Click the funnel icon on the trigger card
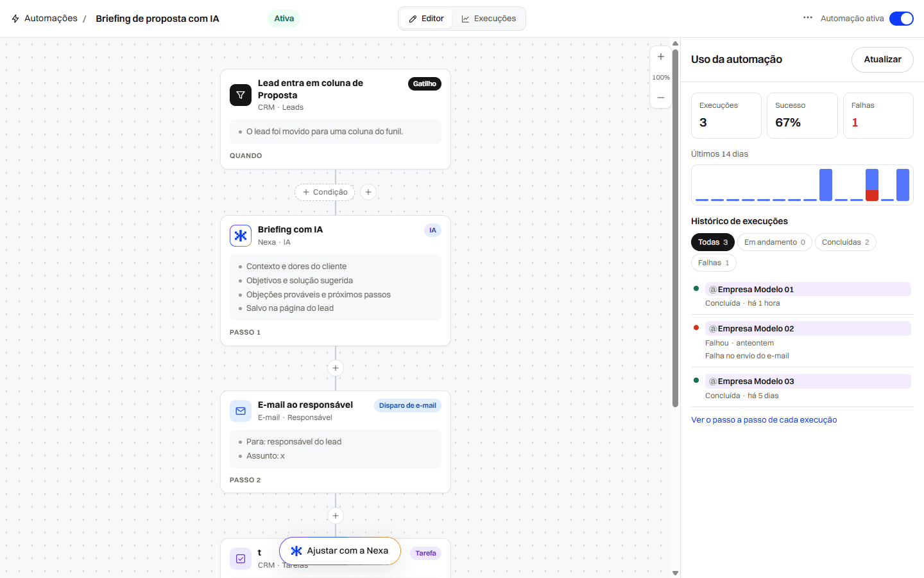This screenshot has height=578, width=924. click(x=241, y=95)
